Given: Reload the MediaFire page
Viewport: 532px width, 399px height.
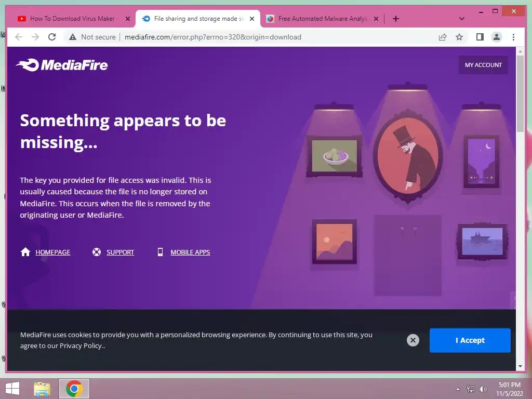Looking at the screenshot, I should coord(52,37).
